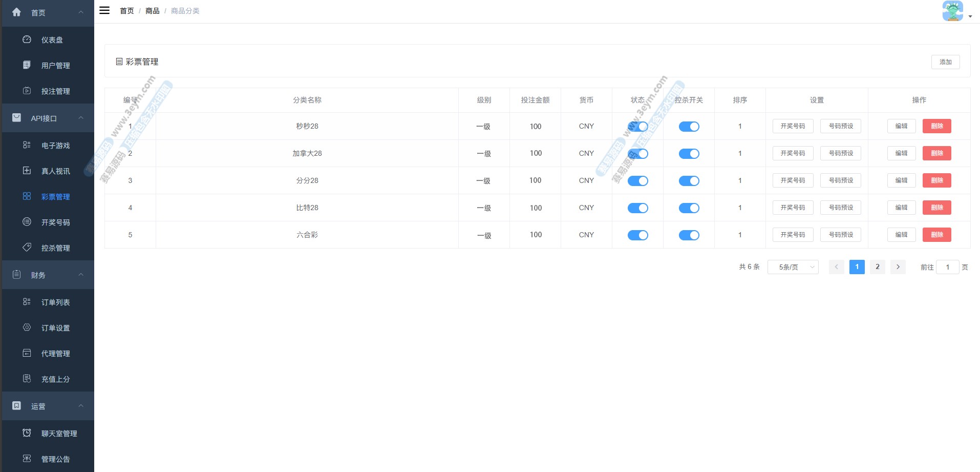Open 开奖号码 in the sidebar menu
980x472 pixels.
point(55,222)
